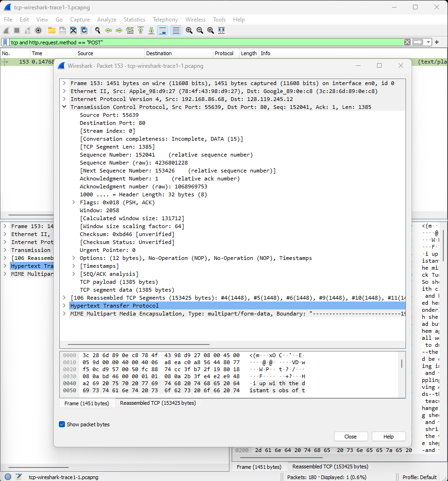Viewport: 448px width, 481px height.
Task: Click the go to specified packet icon
Action: click(130, 30)
